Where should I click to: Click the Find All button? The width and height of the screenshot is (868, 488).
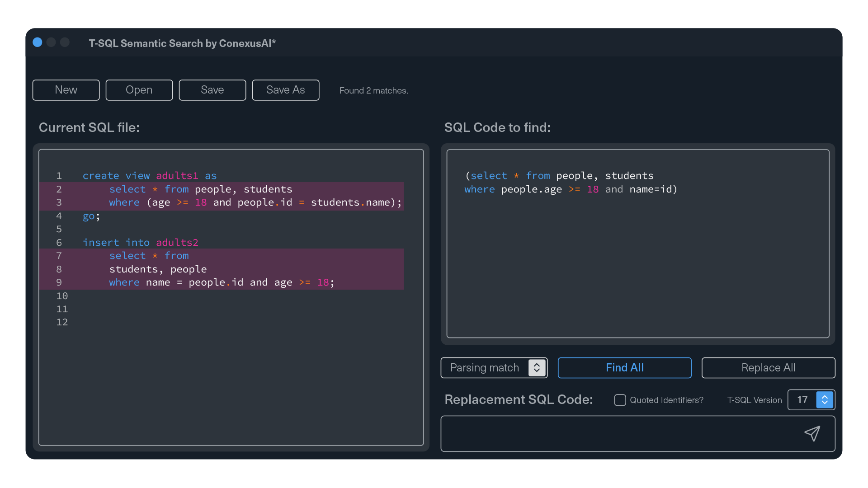(624, 368)
